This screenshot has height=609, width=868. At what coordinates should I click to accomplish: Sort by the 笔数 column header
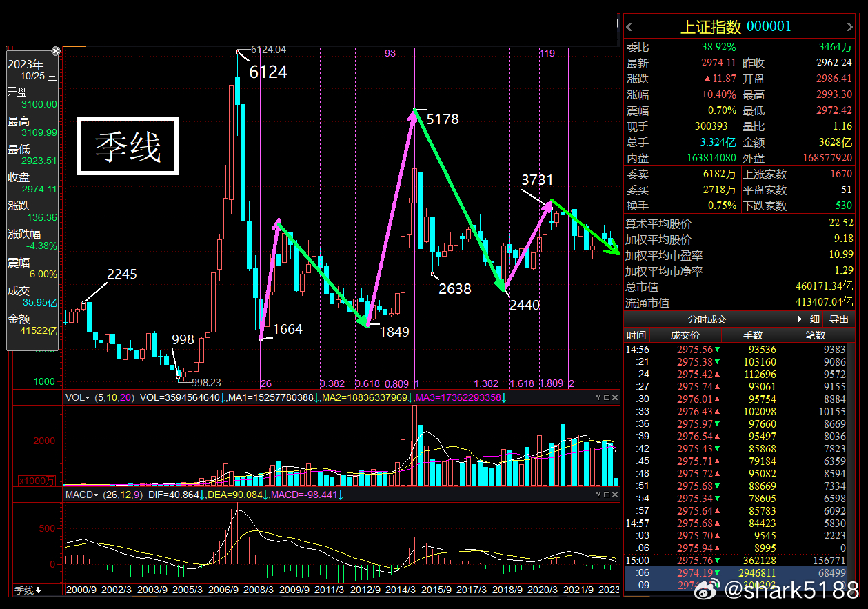tap(816, 335)
